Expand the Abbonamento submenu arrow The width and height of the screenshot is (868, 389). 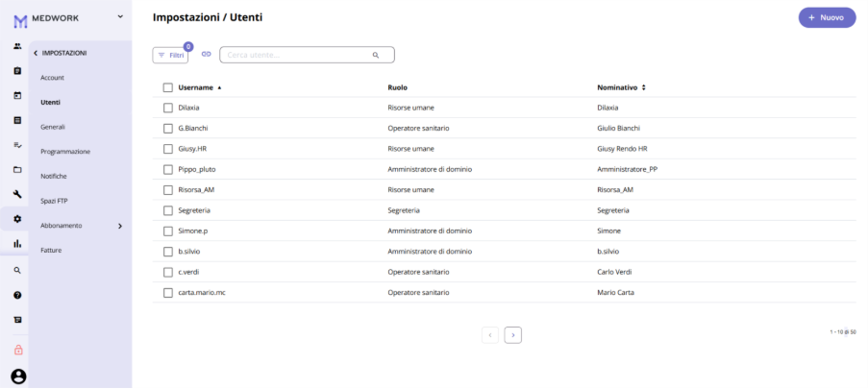(120, 226)
